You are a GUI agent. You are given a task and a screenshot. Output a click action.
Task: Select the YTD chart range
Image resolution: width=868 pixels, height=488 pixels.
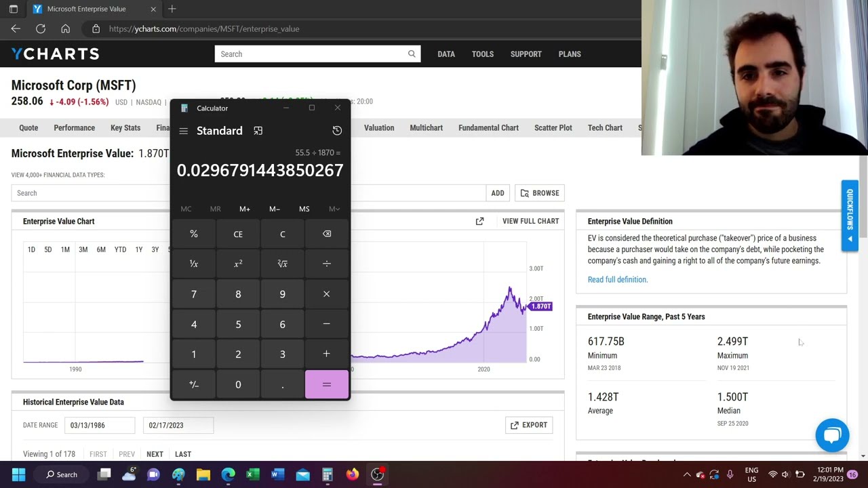[x=120, y=249]
